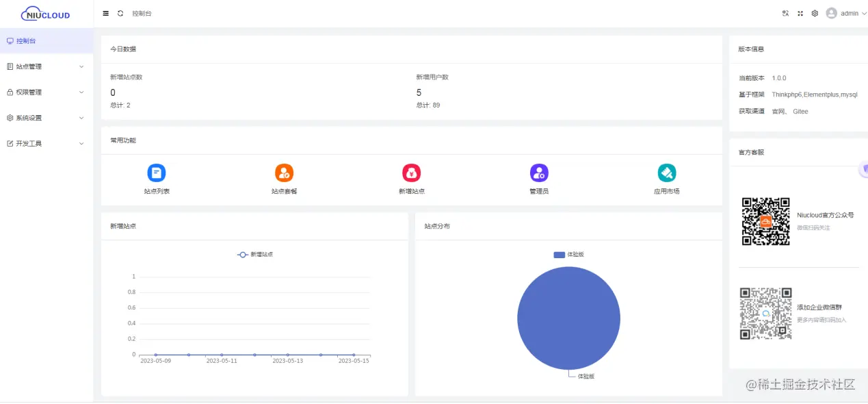Click the 应用市场 label
Viewport: 868px width, 404px height.
pyautogui.click(x=667, y=192)
